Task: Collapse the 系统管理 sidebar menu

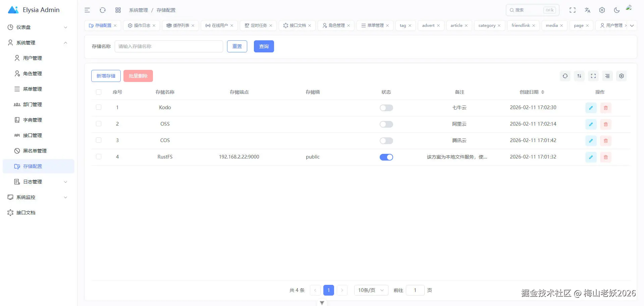Action: pos(39,43)
